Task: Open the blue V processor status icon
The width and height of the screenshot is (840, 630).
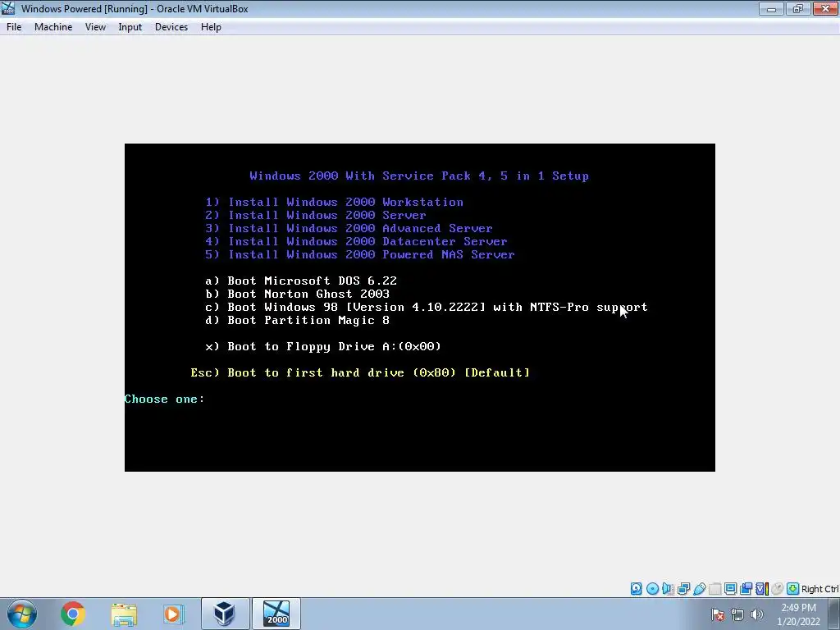Action: 762,589
